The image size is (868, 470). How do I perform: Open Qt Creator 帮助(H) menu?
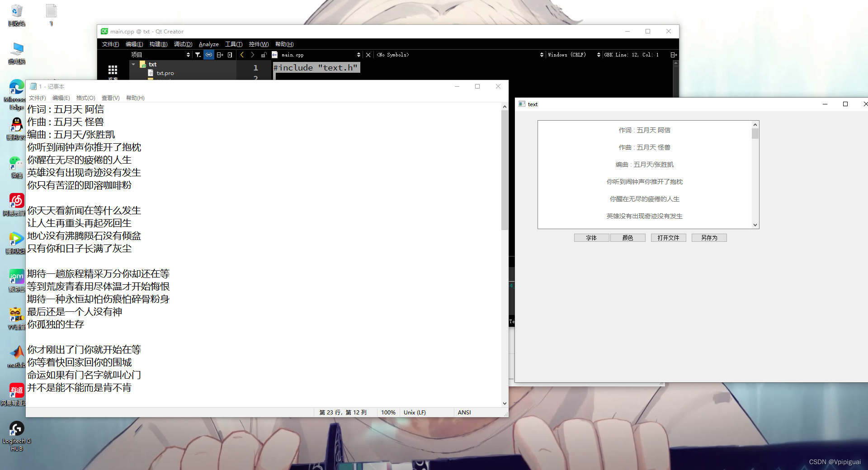tap(284, 44)
